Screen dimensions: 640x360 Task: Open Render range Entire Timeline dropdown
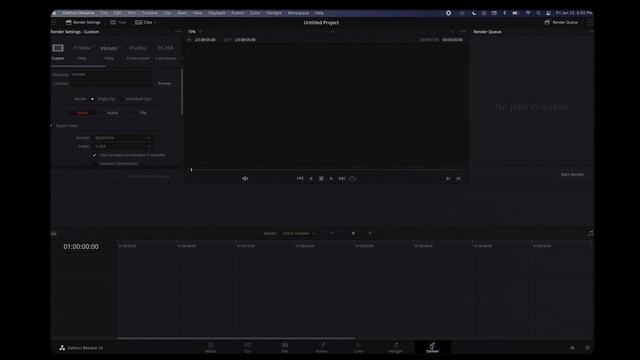(x=299, y=233)
